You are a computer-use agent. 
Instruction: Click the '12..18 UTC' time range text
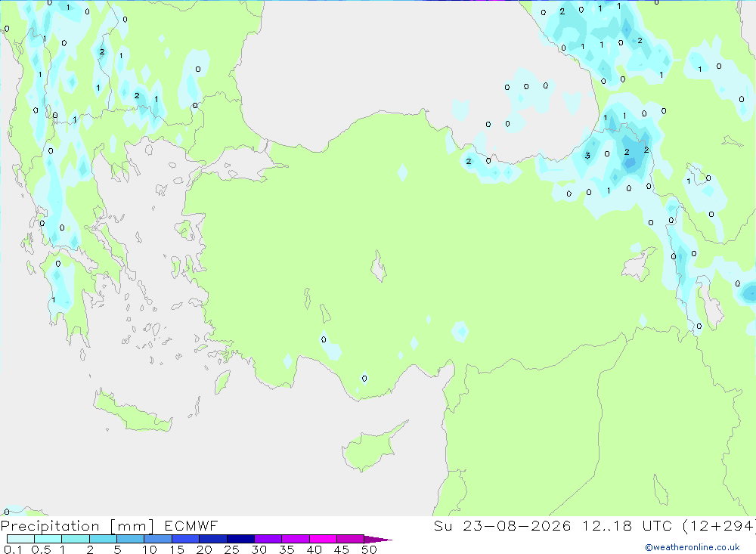coord(627,525)
